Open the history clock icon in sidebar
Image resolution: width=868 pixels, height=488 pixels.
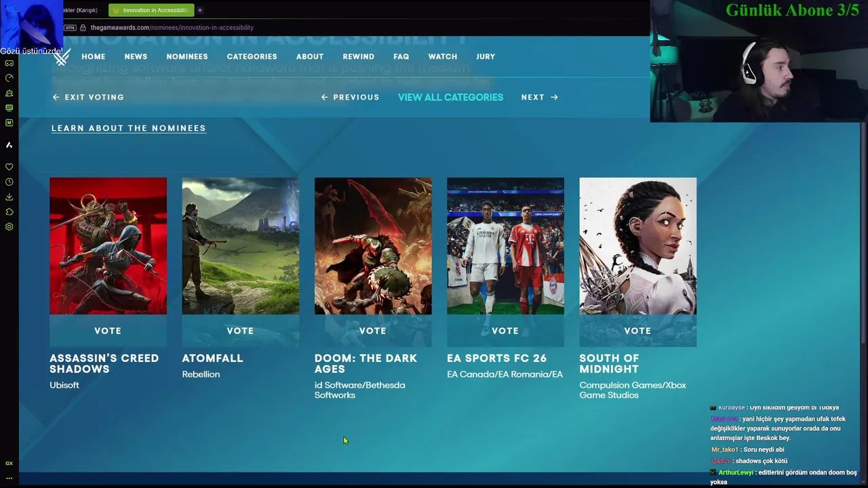9,182
